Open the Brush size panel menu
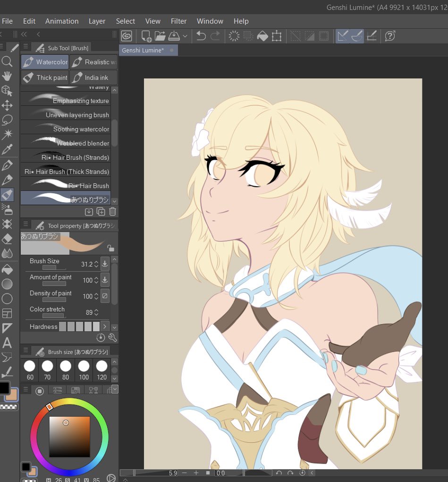The image size is (448, 482). pyautogui.click(x=26, y=350)
